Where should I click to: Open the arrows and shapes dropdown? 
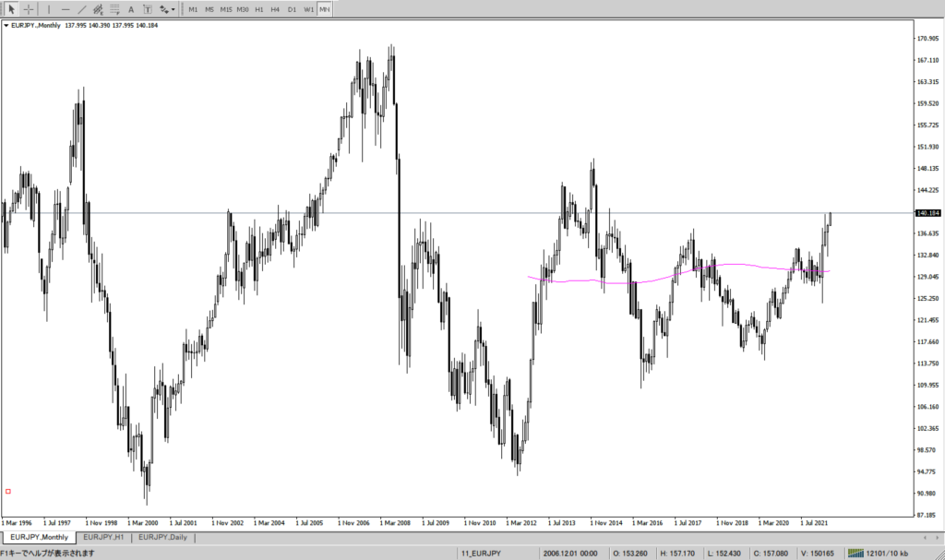point(167,8)
